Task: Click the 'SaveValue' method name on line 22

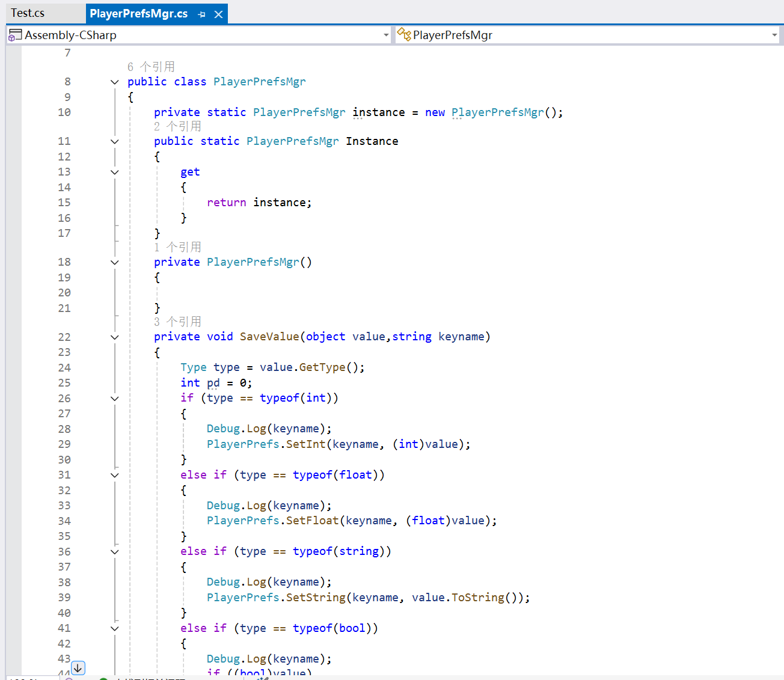Action: pyautogui.click(x=269, y=337)
